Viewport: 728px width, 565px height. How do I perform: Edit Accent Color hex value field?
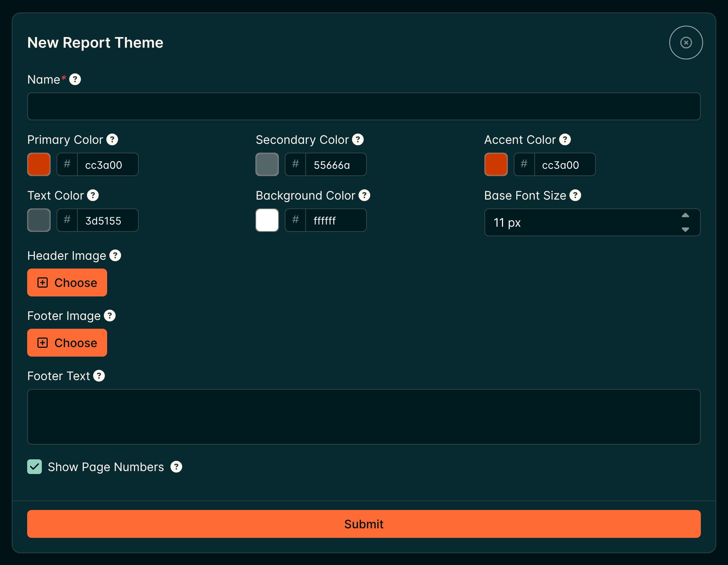(x=565, y=165)
